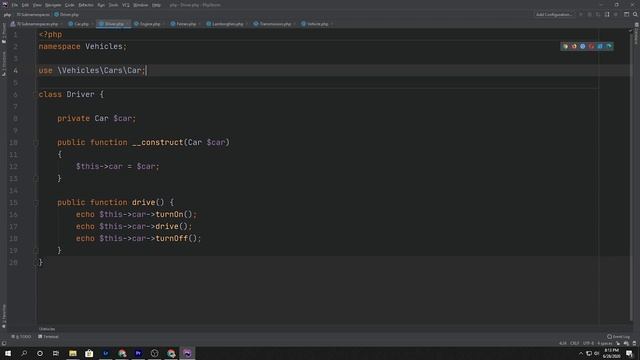640x360 pixels.
Task: Open file in Firefox browser icon
Action: 574,47
